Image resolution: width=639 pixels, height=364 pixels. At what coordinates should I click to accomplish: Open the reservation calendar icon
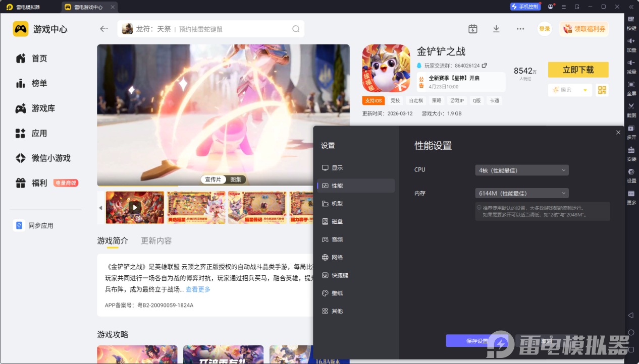472,29
